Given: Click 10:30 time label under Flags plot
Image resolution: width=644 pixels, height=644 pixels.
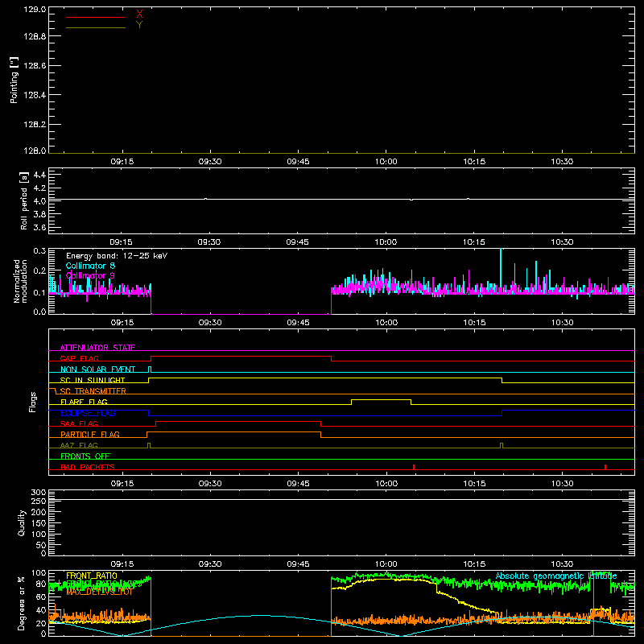Looking at the screenshot, I should [x=562, y=484].
